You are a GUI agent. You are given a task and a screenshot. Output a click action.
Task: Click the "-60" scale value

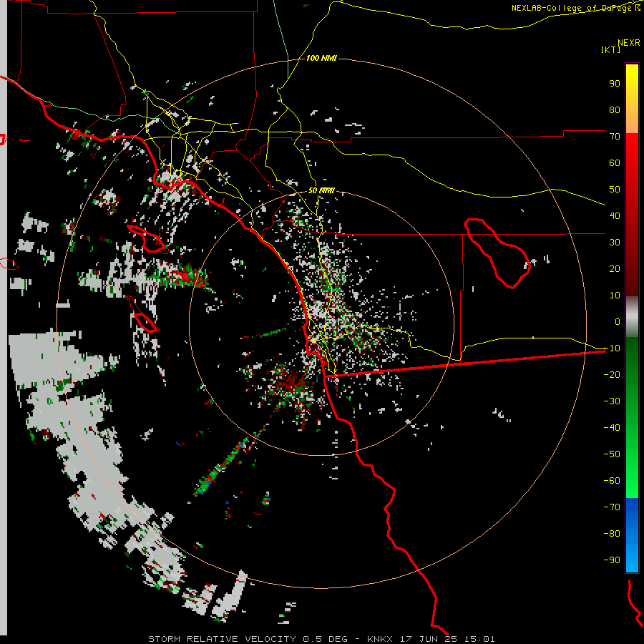click(x=612, y=481)
